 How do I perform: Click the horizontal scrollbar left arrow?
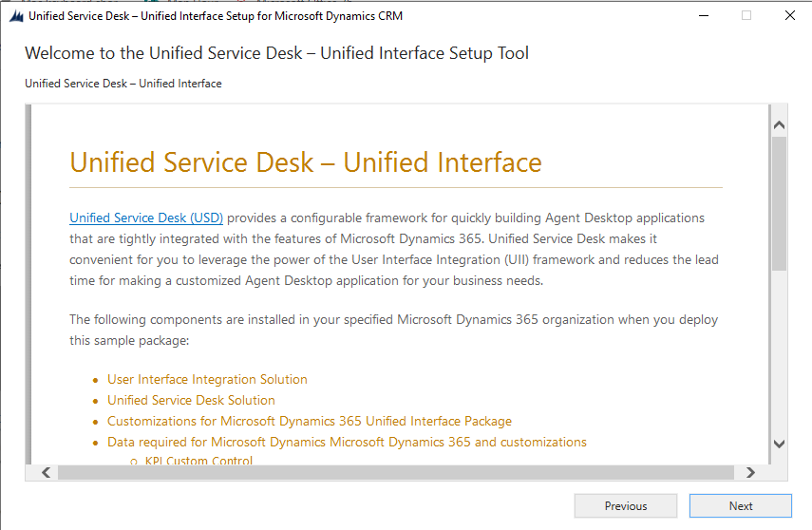point(47,472)
